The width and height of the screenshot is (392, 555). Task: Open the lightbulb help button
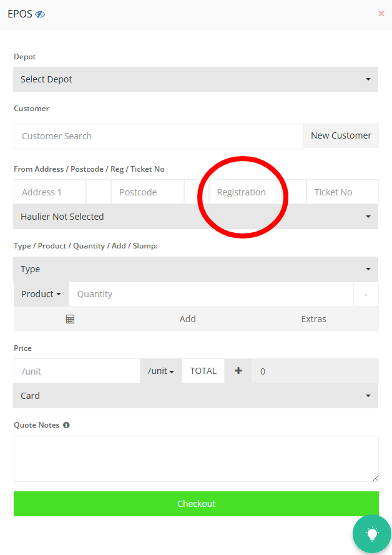[371, 534]
